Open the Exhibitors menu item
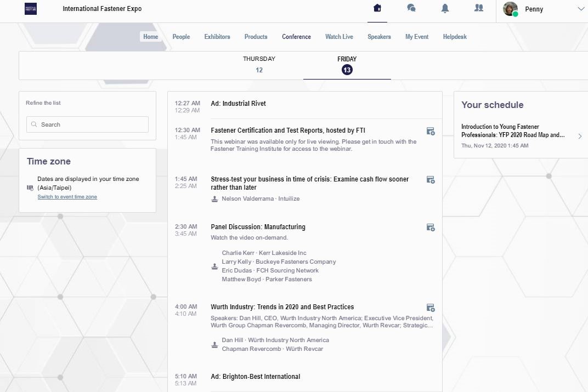Image resolution: width=588 pixels, height=392 pixels. point(217,37)
